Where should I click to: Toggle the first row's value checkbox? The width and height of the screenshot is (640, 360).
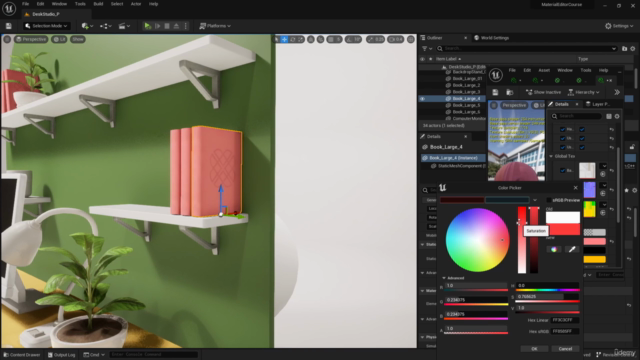coord(582,129)
